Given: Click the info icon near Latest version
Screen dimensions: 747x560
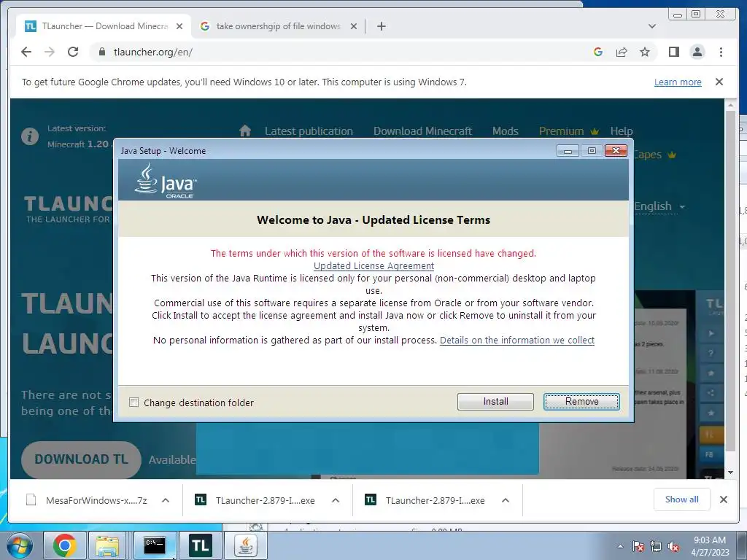Looking at the screenshot, I should [x=29, y=136].
